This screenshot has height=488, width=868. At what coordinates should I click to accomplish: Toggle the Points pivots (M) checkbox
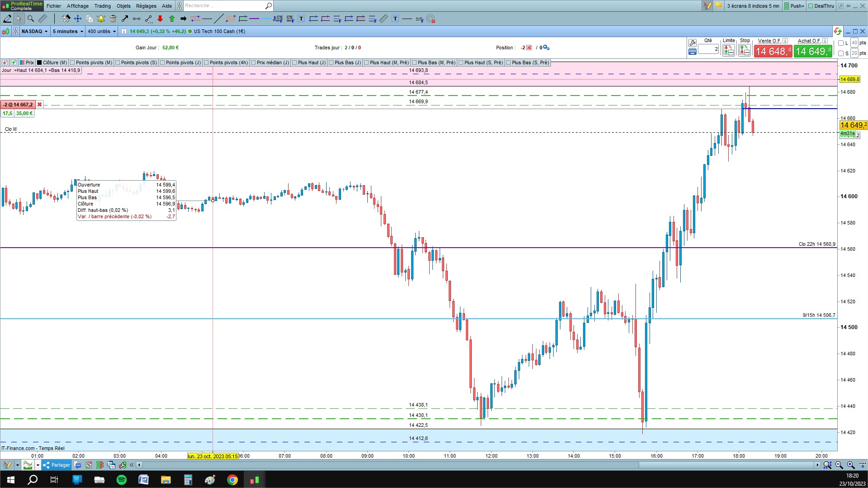click(x=73, y=62)
